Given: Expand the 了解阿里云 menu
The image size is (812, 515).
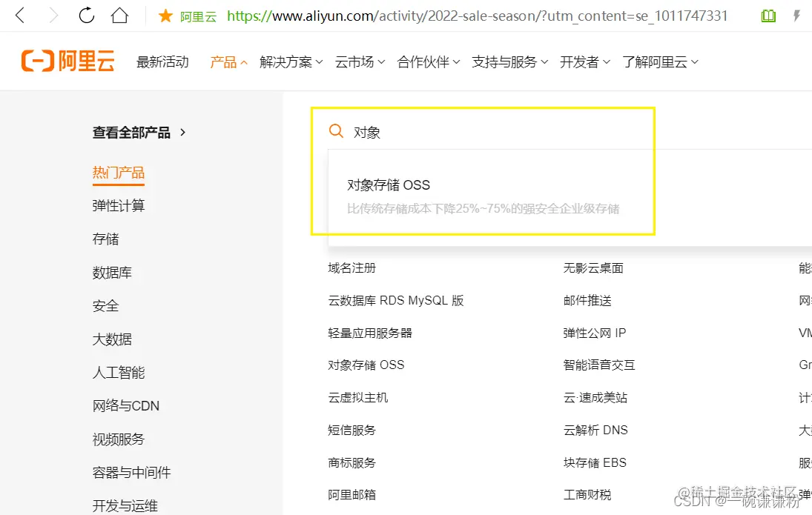Looking at the screenshot, I should (660, 62).
